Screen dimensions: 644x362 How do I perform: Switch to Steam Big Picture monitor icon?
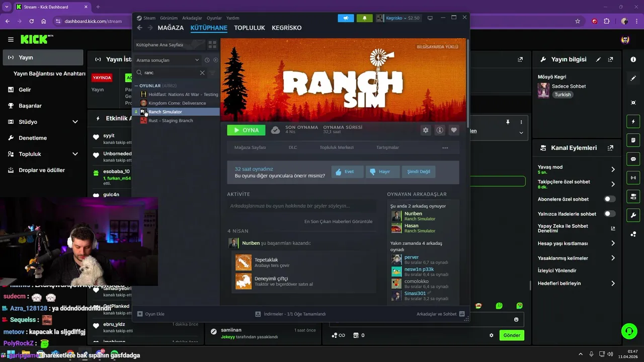(430, 18)
